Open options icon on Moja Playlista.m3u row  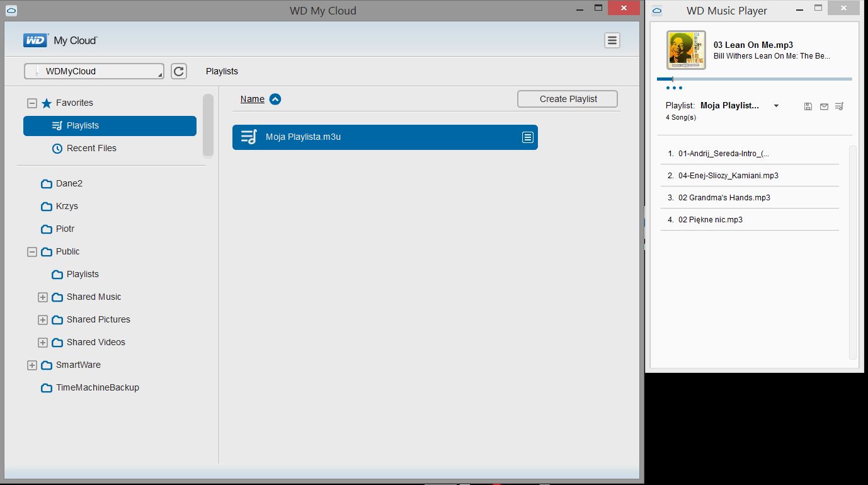tap(528, 137)
